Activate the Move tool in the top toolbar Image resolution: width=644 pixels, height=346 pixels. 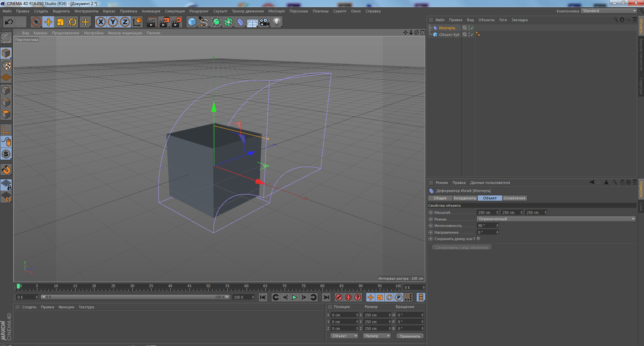click(48, 22)
